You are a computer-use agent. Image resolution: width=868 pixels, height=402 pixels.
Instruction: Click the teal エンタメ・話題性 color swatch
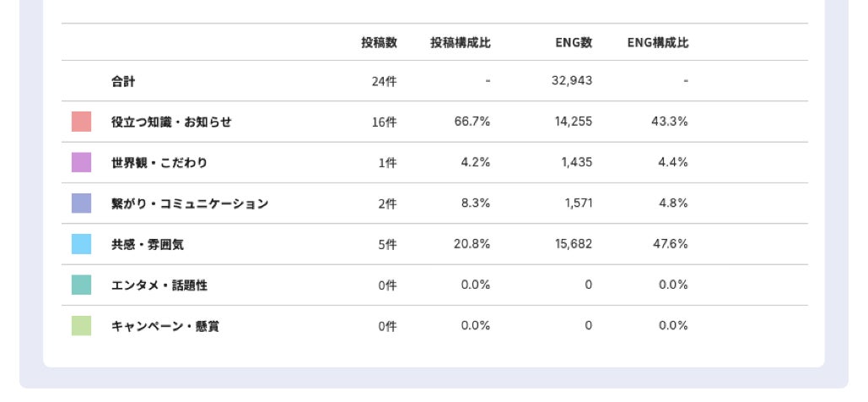pyautogui.click(x=81, y=285)
